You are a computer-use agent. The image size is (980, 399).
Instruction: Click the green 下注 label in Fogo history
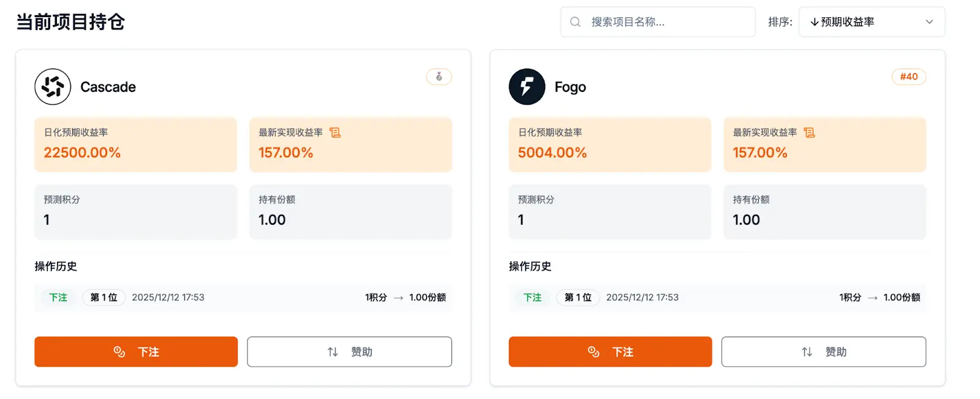pyautogui.click(x=532, y=297)
